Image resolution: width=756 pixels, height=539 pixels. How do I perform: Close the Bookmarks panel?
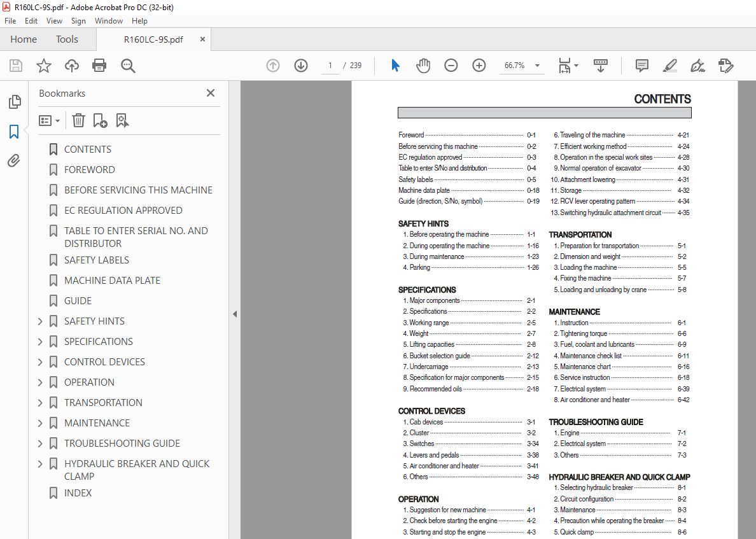pyautogui.click(x=211, y=93)
